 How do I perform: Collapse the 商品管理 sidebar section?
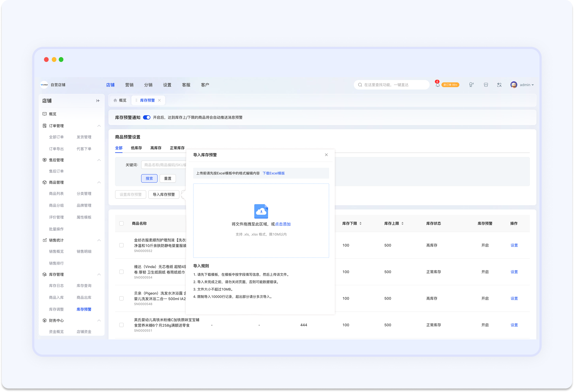(x=99, y=182)
